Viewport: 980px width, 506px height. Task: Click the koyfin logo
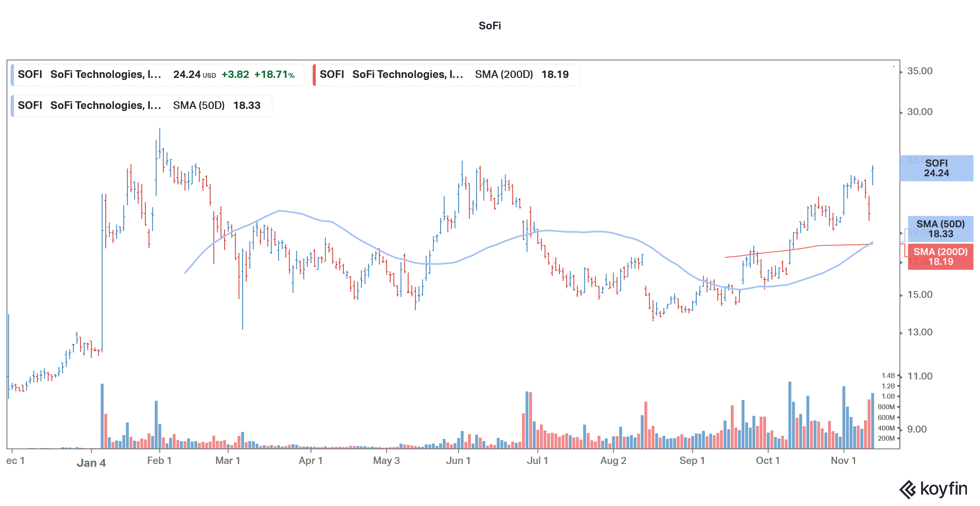933,489
